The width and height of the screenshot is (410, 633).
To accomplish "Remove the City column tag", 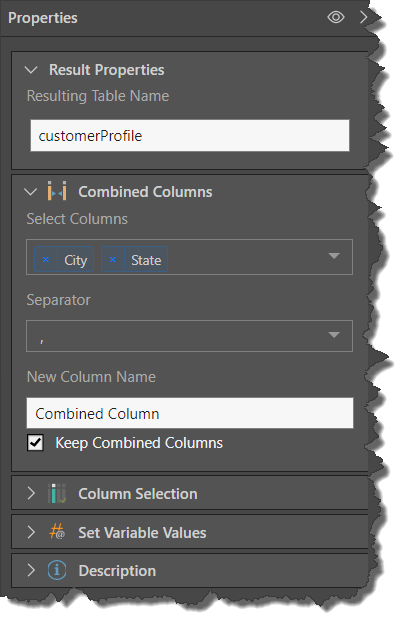I will pyautogui.click(x=46, y=259).
